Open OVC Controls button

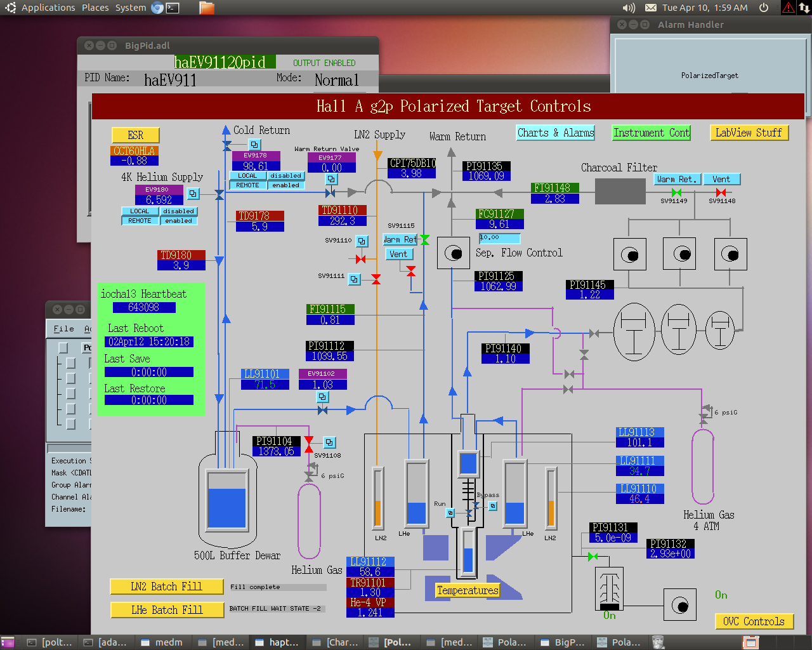pyautogui.click(x=754, y=621)
